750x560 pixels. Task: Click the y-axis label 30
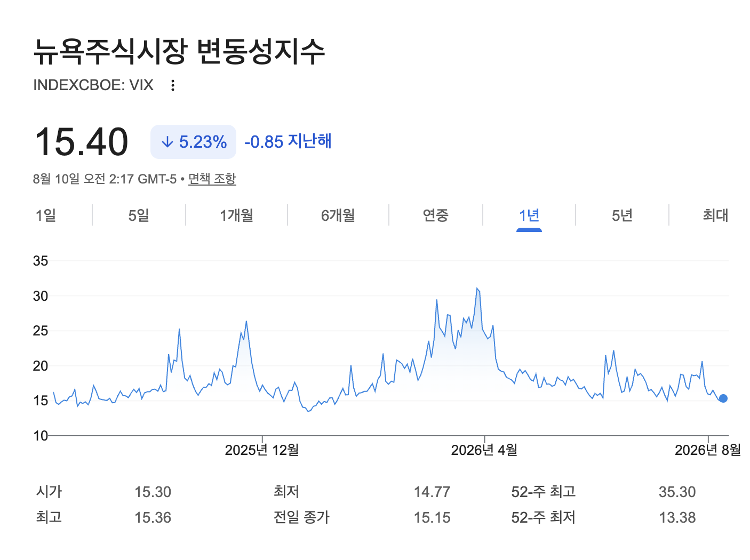point(41,296)
